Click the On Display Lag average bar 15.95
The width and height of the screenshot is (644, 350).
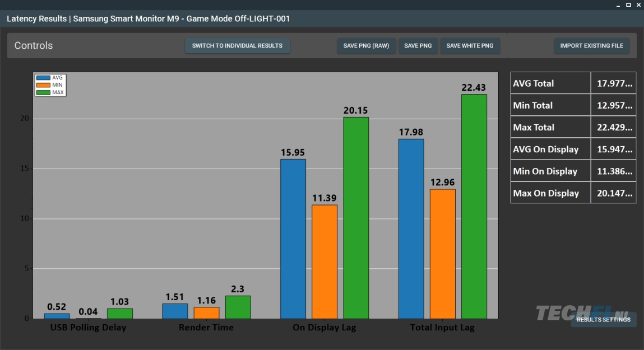[x=293, y=239]
